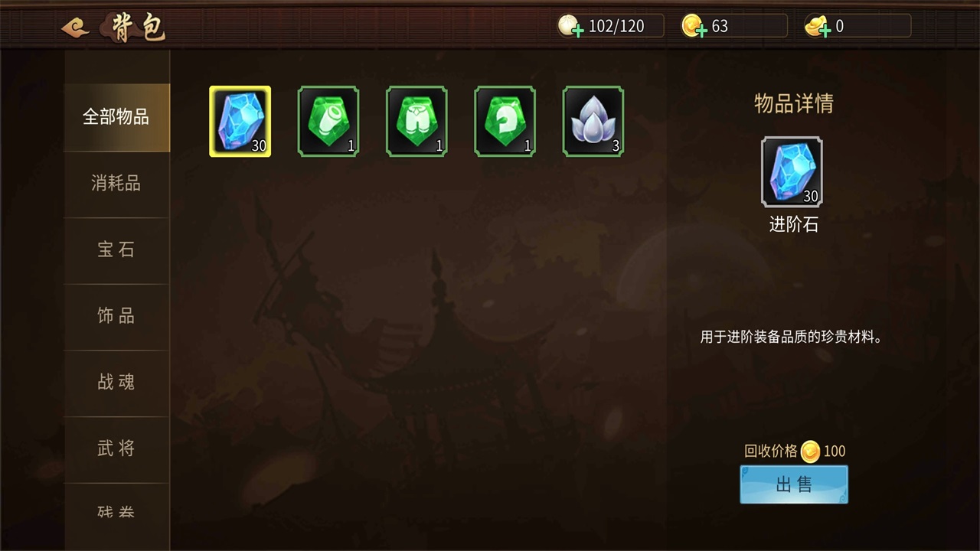Click the 回收价格 coin icon
980x551 pixels.
click(810, 452)
